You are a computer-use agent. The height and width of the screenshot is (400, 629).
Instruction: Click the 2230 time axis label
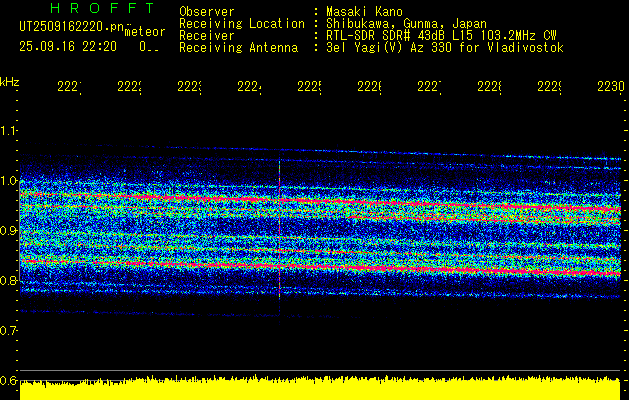[x=611, y=87]
